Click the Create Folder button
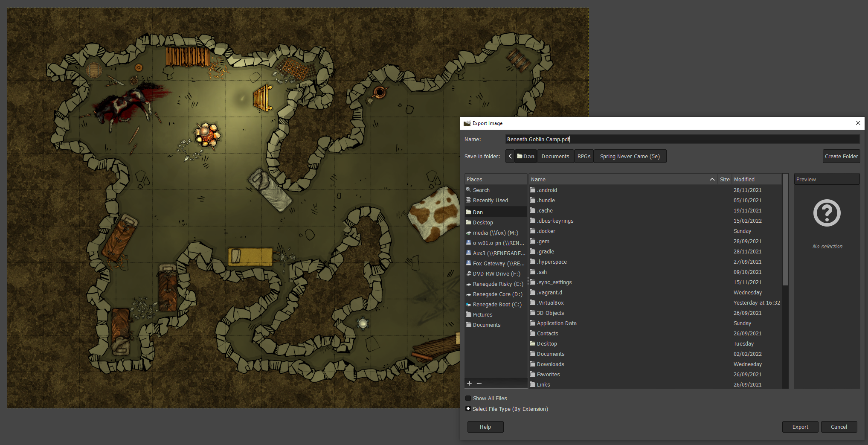This screenshot has height=445, width=868. pos(841,156)
